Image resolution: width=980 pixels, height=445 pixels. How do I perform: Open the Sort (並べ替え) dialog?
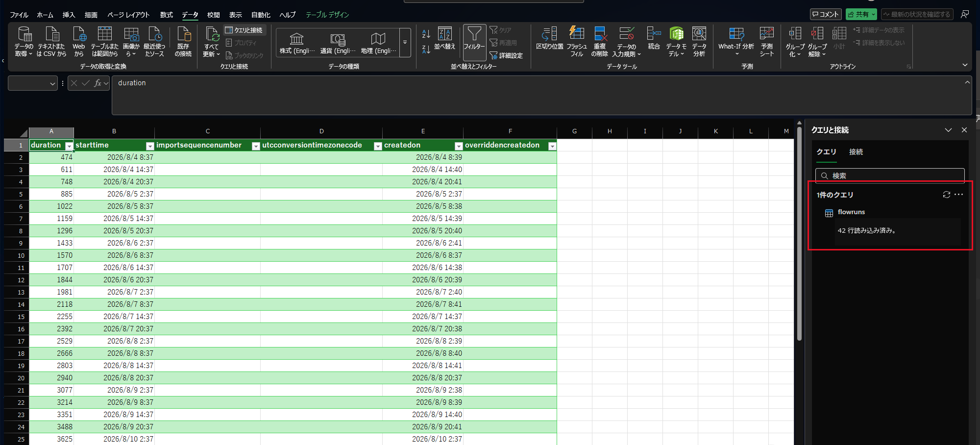pos(445,38)
